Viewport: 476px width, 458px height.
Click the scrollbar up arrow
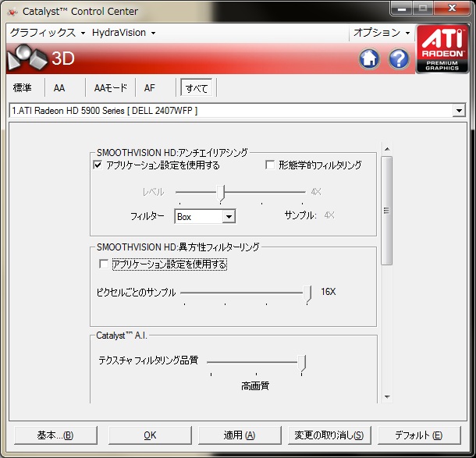[387, 149]
